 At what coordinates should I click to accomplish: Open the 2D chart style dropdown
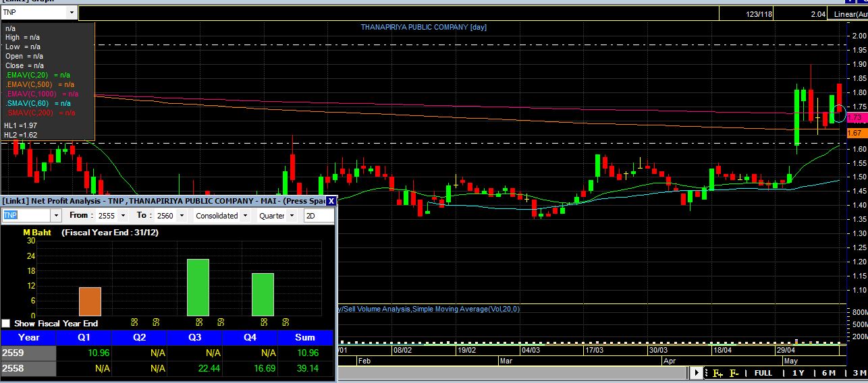click(318, 216)
